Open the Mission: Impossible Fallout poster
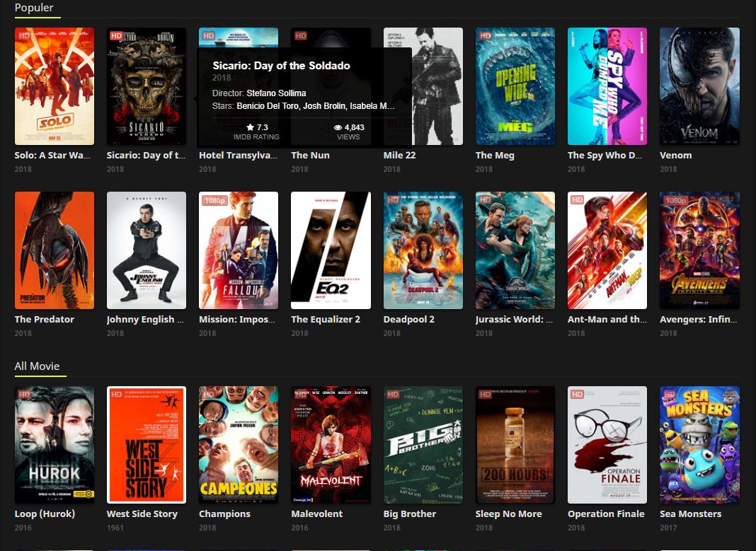Screen dimensions: 756x551 [x=239, y=250]
